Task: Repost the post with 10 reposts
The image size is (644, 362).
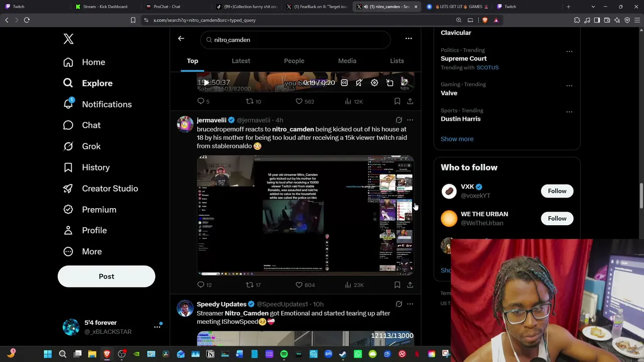Action: 253,102
